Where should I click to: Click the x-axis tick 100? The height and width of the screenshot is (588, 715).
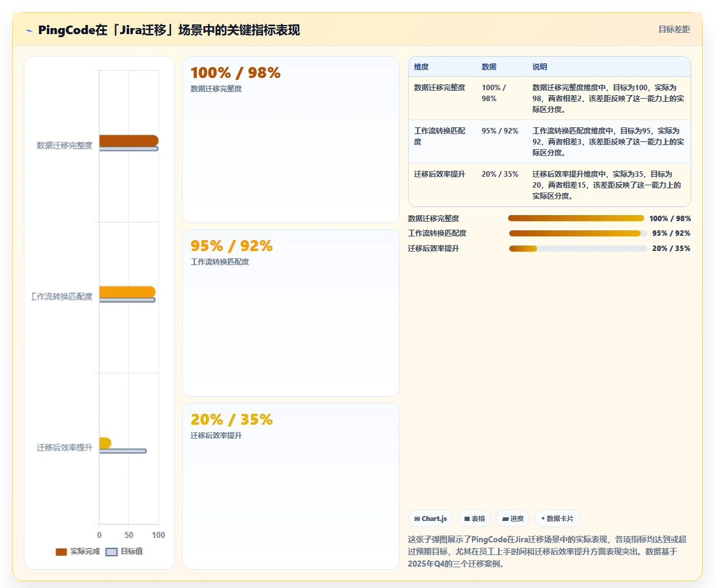(x=158, y=535)
